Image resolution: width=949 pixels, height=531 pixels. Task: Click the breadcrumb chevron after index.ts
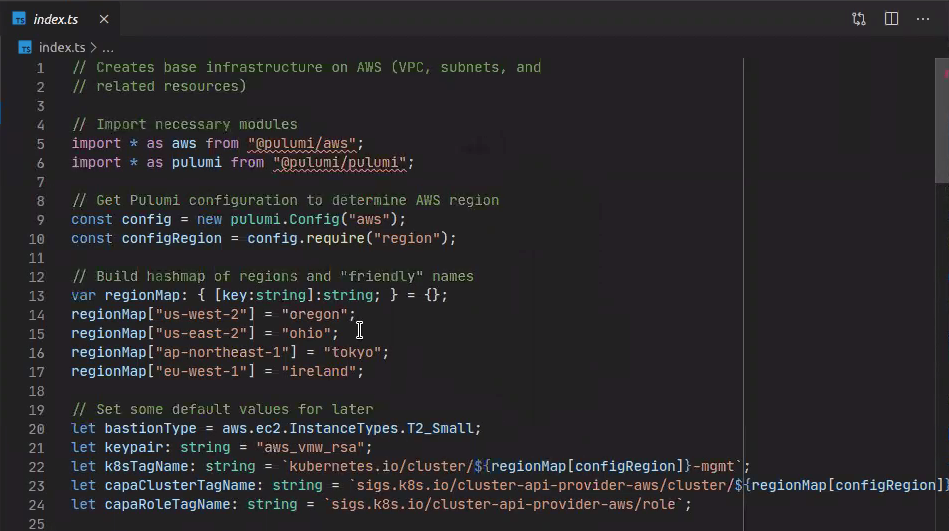93,47
